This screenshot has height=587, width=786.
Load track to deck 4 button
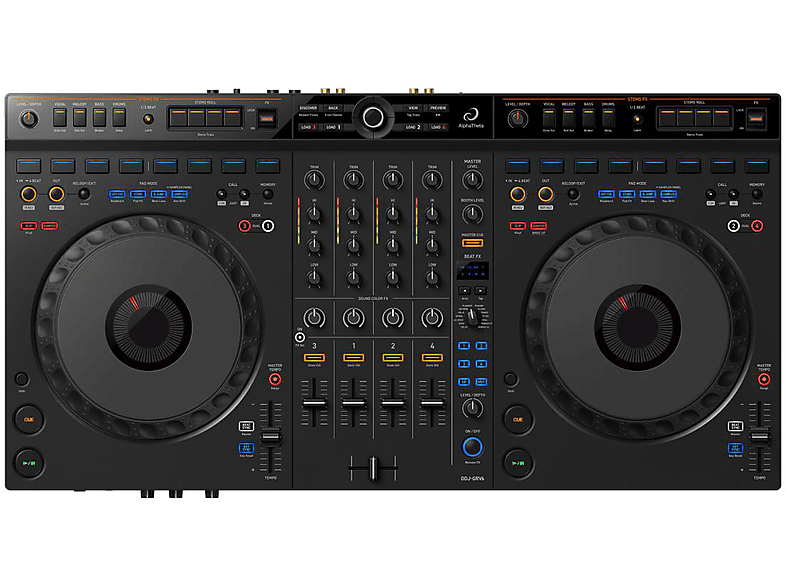438,127
